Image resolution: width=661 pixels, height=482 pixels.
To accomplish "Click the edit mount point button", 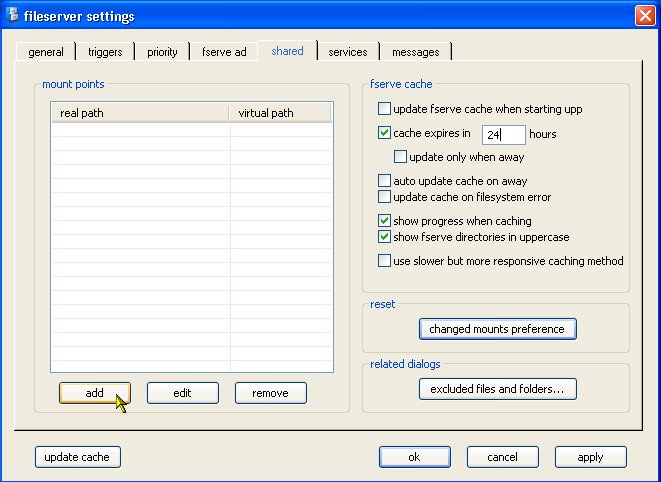I will [x=183, y=393].
